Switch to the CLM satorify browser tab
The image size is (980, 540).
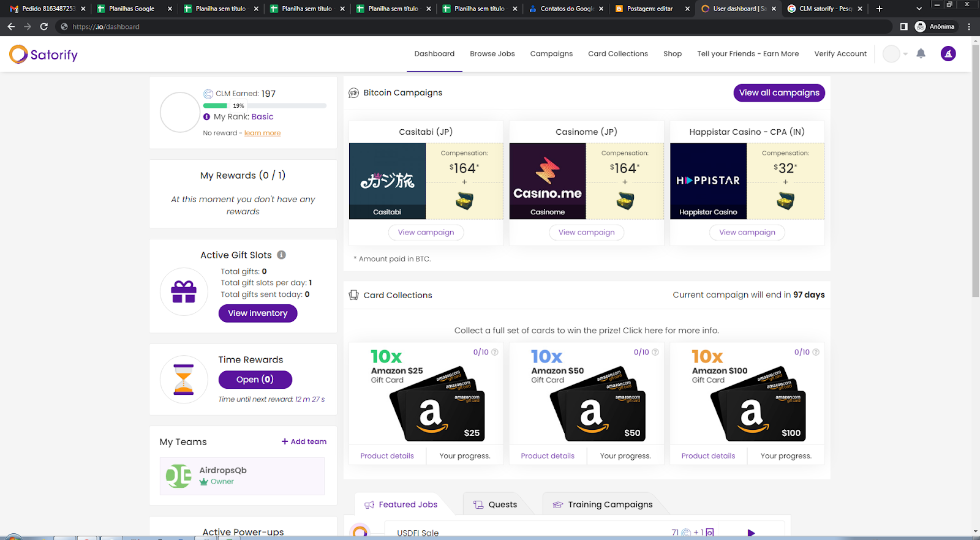tap(825, 9)
